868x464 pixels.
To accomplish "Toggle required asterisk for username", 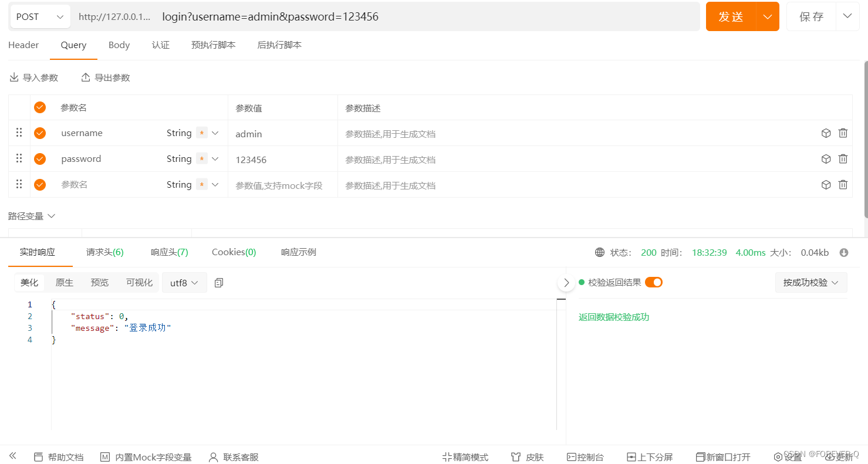I will tap(202, 133).
